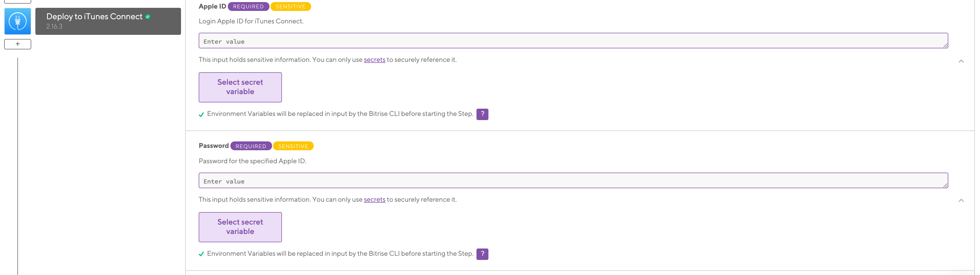Click Select secret variable for Apple ID
This screenshot has width=980, height=275.
240,87
